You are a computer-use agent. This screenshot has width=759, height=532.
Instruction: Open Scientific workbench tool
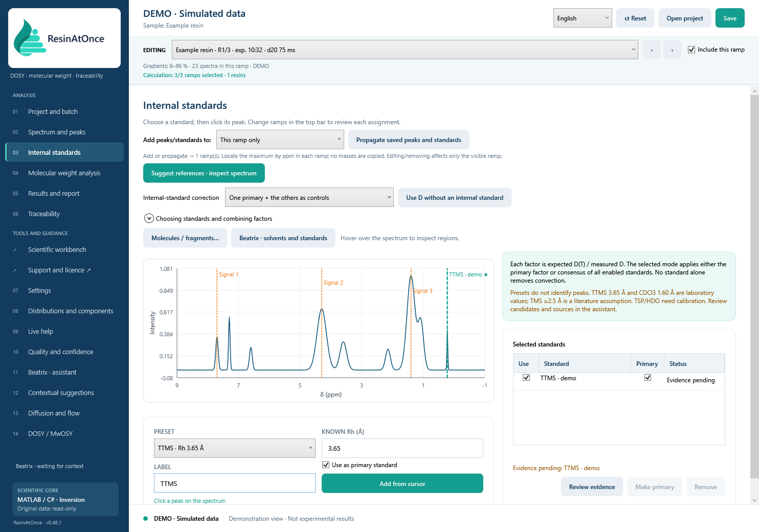[x=64, y=249]
